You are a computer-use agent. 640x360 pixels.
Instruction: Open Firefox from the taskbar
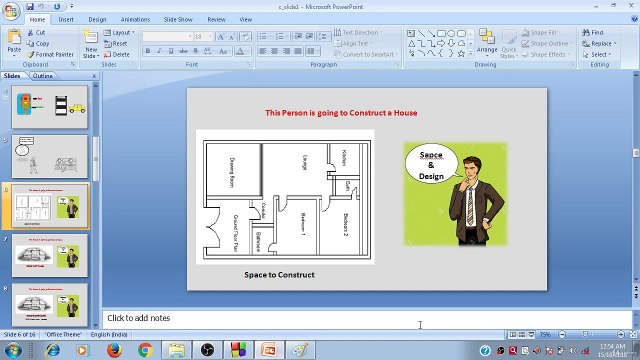coord(114,350)
